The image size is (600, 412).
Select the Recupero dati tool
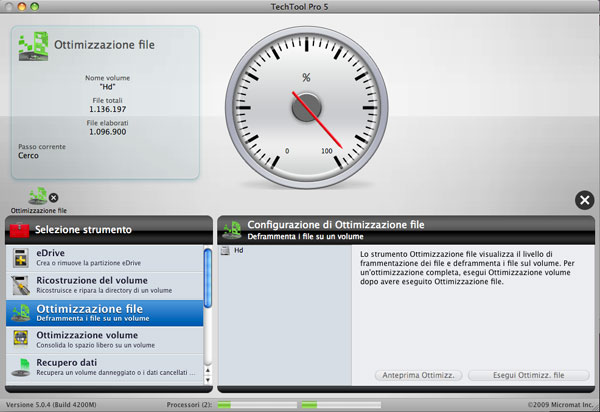point(104,367)
